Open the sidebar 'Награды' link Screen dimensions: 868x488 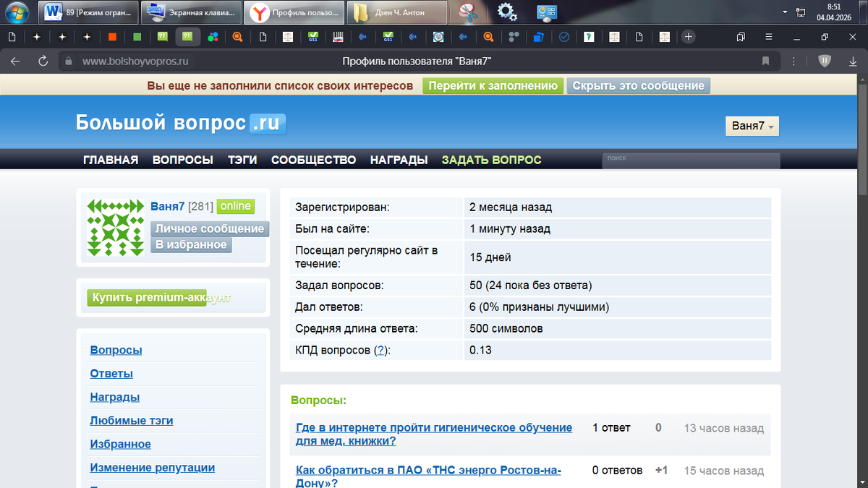(x=115, y=397)
